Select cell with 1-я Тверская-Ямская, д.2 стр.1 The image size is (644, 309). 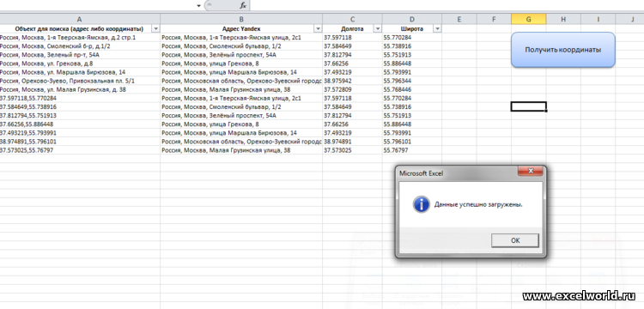(80, 38)
